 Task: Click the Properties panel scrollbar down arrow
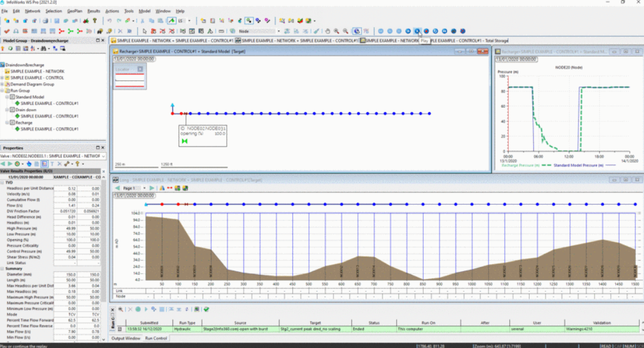104,339
